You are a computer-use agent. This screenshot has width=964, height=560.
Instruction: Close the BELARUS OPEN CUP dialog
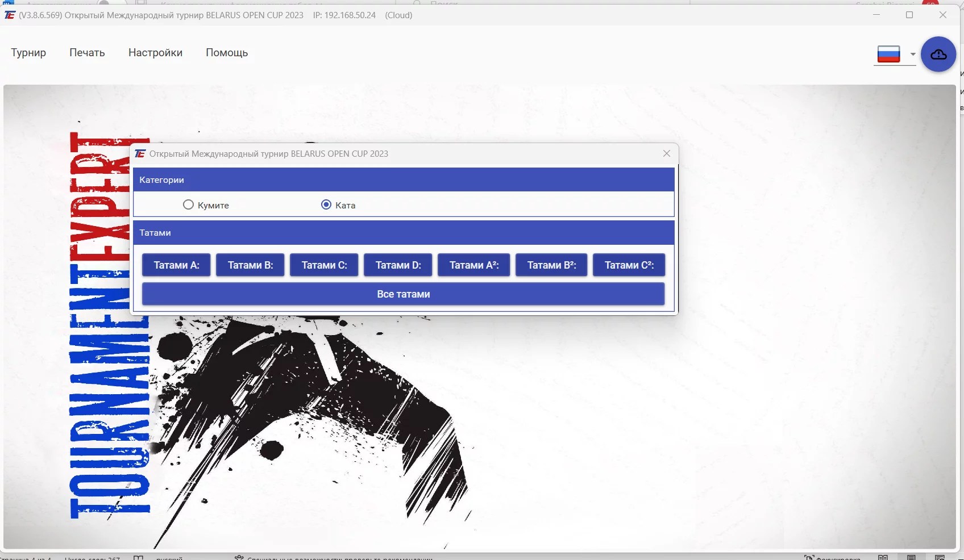click(667, 153)
